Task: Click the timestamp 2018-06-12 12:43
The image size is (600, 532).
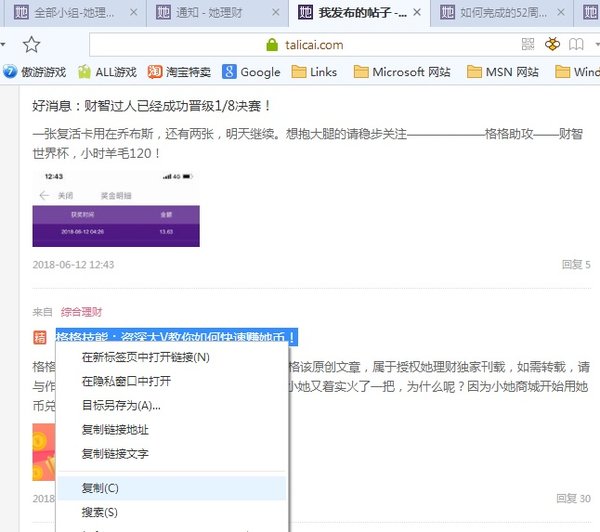Action: (x=73, y=265)
